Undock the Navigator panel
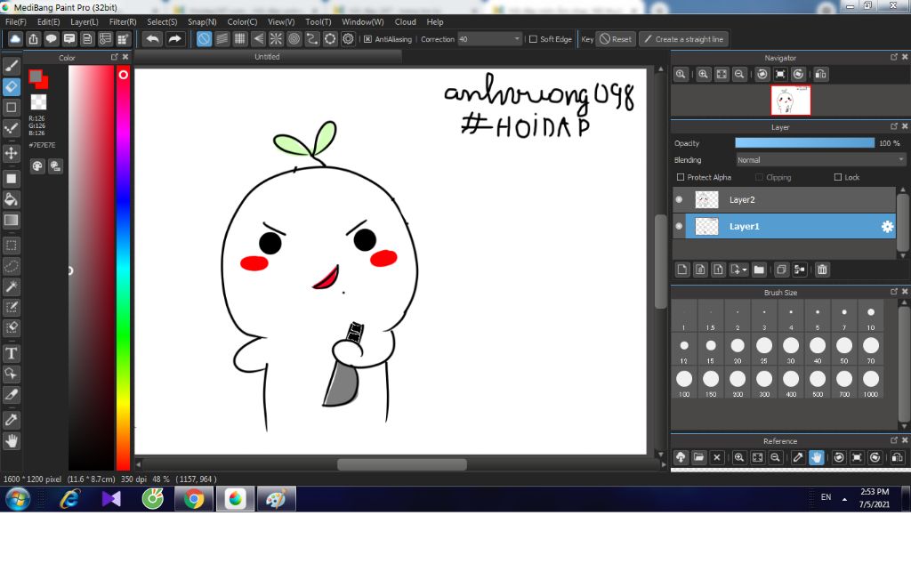Viewport: 911px width, 588px height. [x=894, y=57]
